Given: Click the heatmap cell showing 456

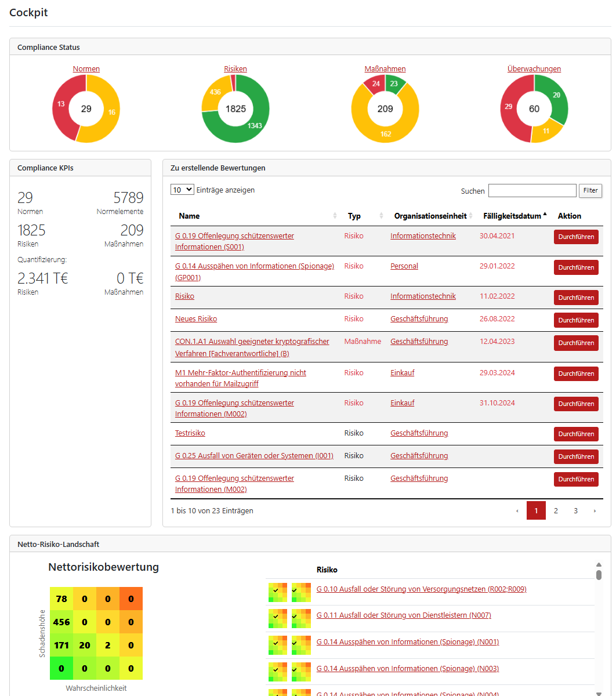Looking at the screenshot, I should [x=61, y=622].
